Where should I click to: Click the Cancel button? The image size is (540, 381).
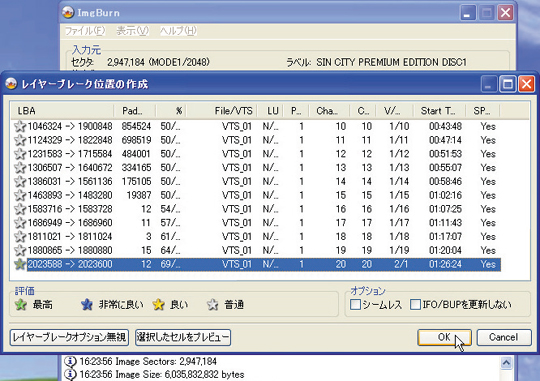coord(504,337)
